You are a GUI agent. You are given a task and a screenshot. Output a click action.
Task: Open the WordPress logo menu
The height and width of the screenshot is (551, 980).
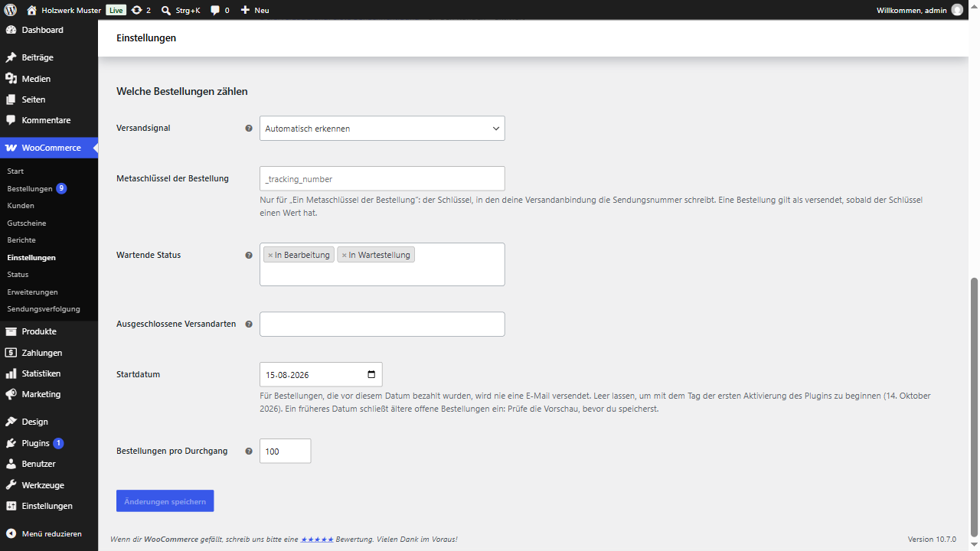[11, 10]
